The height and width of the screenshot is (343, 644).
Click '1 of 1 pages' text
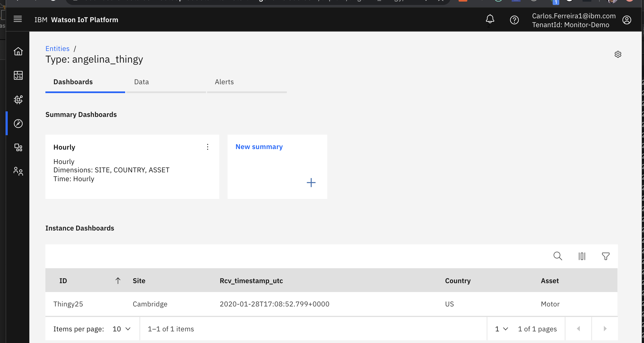pos(537,329)
